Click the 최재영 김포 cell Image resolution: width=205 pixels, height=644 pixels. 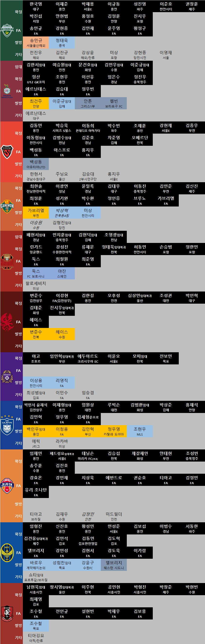36,601
